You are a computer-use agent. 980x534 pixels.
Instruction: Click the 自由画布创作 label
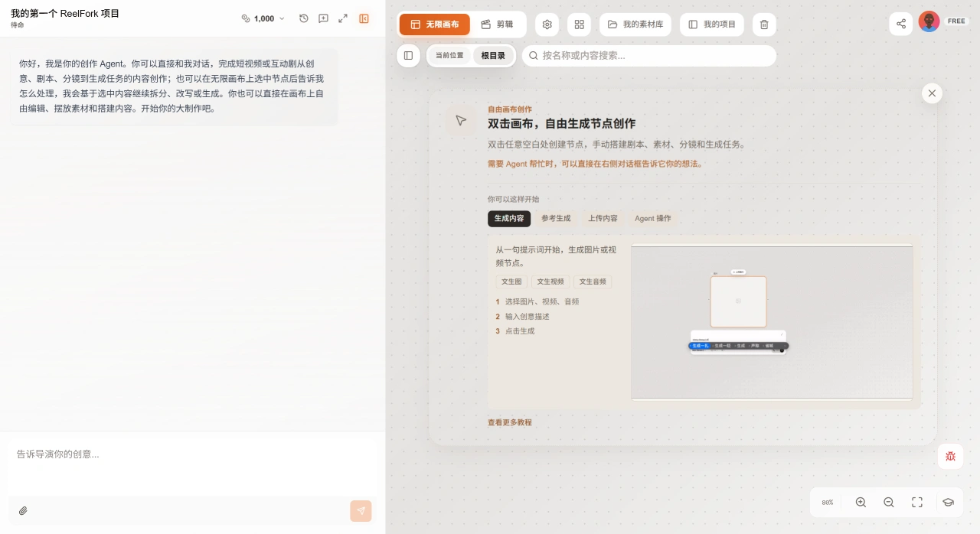[x=510, y=109]
